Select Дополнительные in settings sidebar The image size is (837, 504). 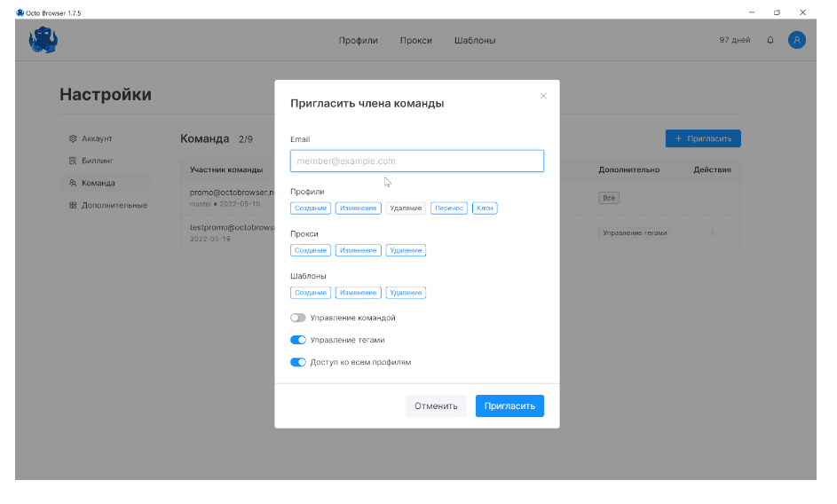tap(105, 206)
